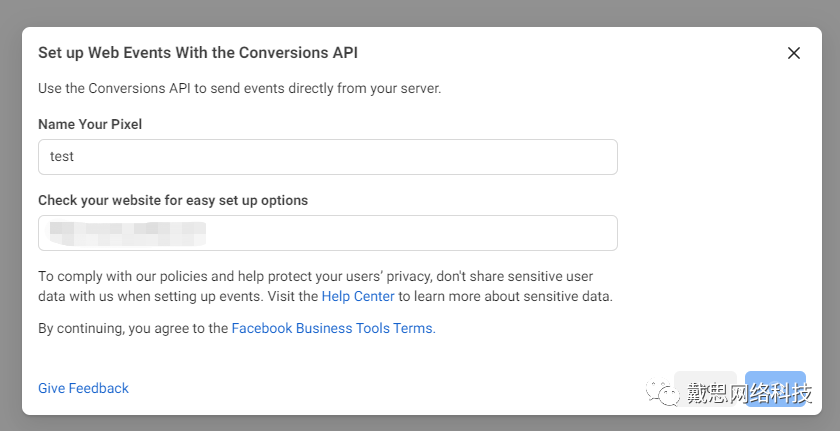Open Facebook Business Tools Terms link

click(x=333, y=328)
